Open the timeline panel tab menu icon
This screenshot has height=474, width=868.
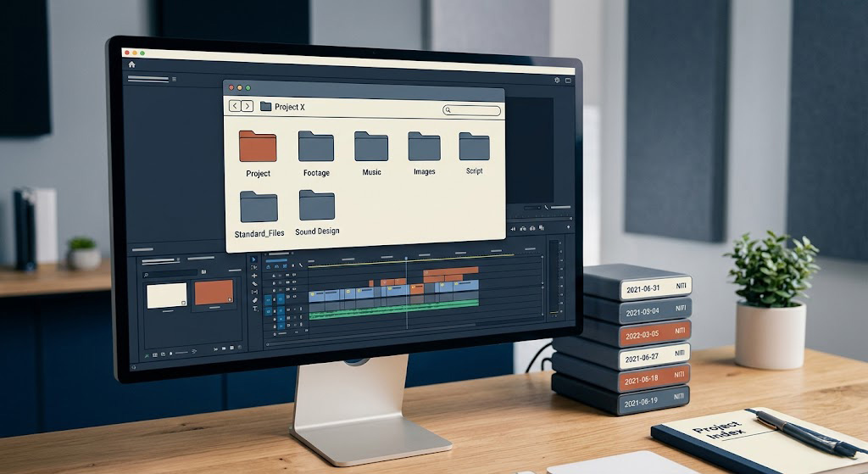[292, 253]
